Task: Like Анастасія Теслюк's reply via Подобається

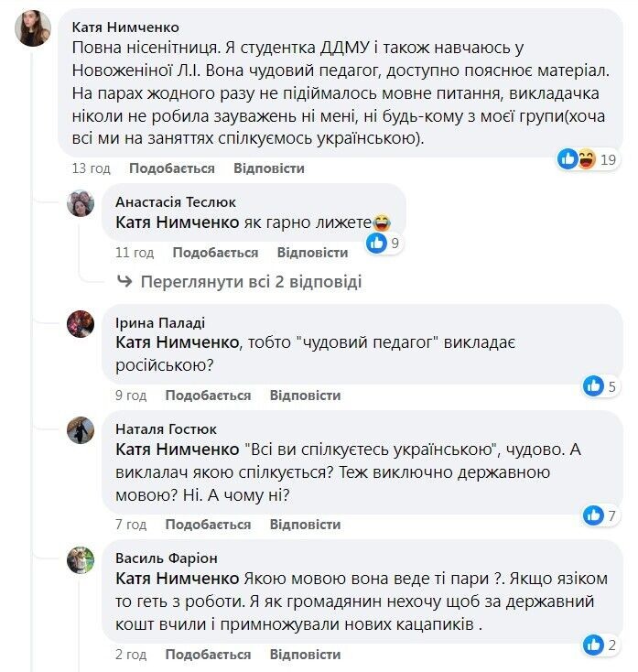Action: 215,253
